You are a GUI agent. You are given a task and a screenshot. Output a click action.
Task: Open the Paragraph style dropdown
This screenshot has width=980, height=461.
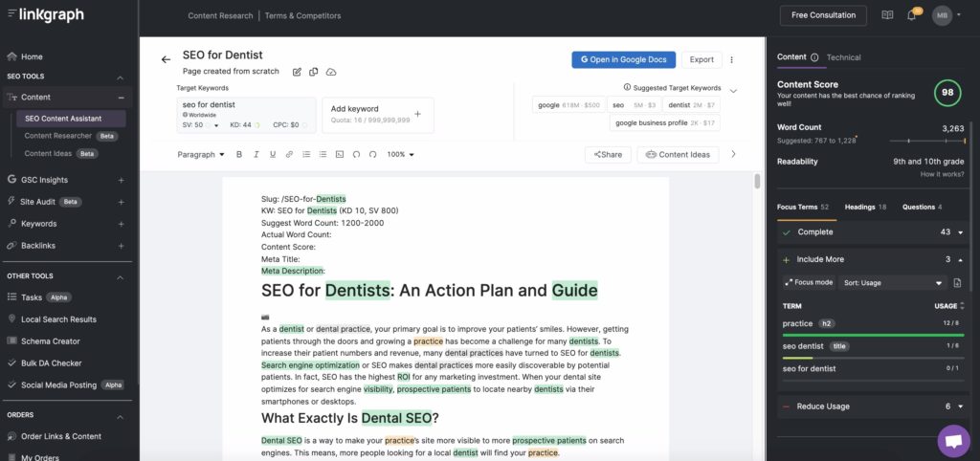pyautogui.click(x=201, y=154)
